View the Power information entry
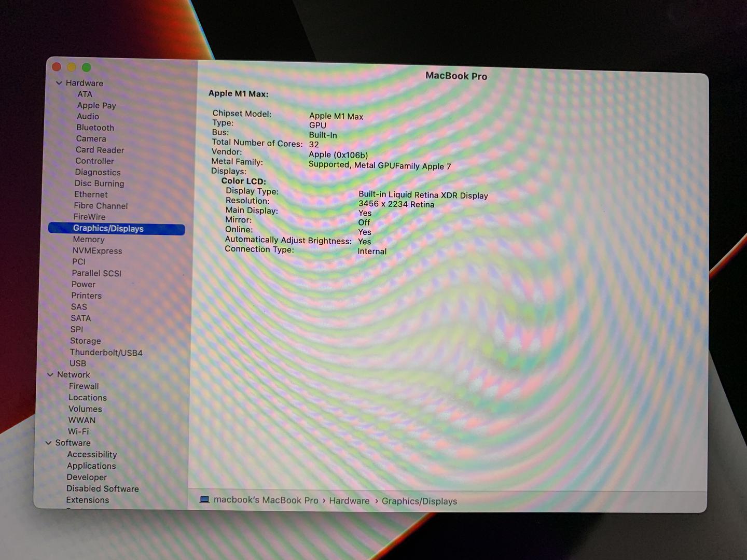 [x=84, y=284]
